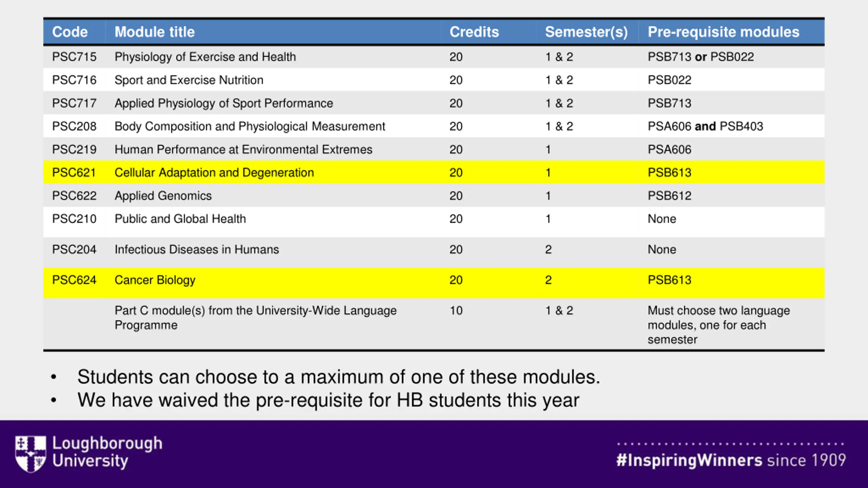
Task: Select the Credits column header
Action: click(474, 32)
